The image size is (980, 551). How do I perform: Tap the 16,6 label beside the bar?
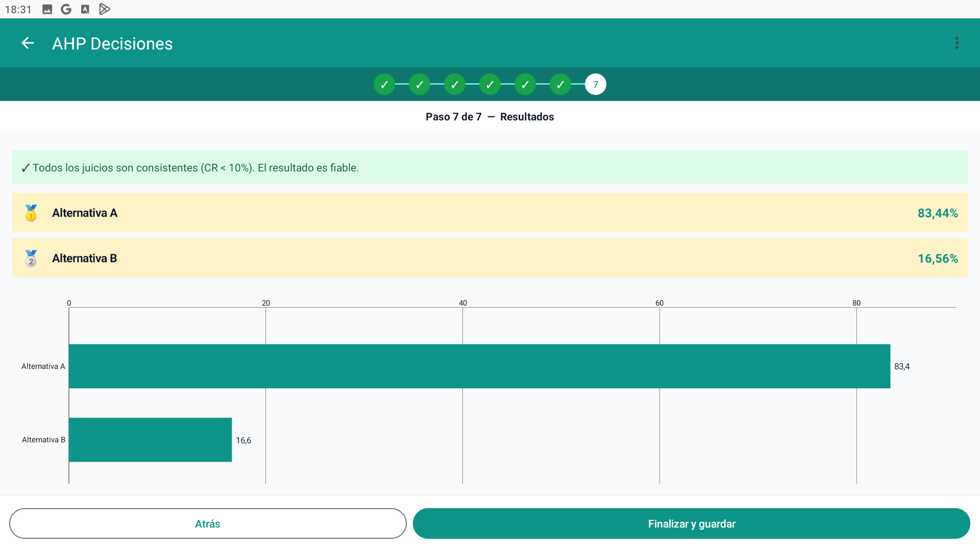point(243,440)
